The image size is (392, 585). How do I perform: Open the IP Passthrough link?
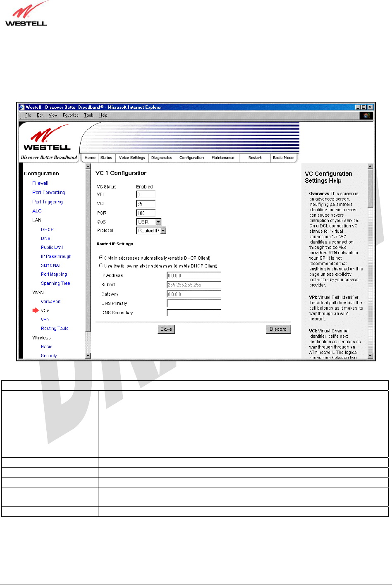(56, 256)
